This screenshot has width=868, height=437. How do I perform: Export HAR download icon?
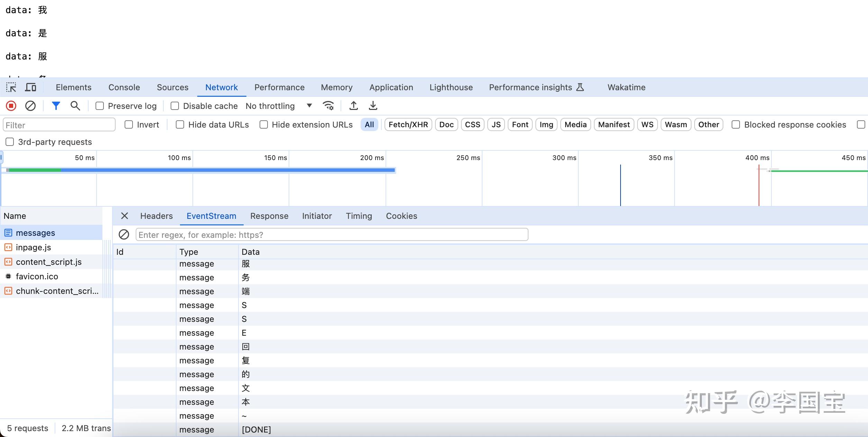click(x=373, y=106)
